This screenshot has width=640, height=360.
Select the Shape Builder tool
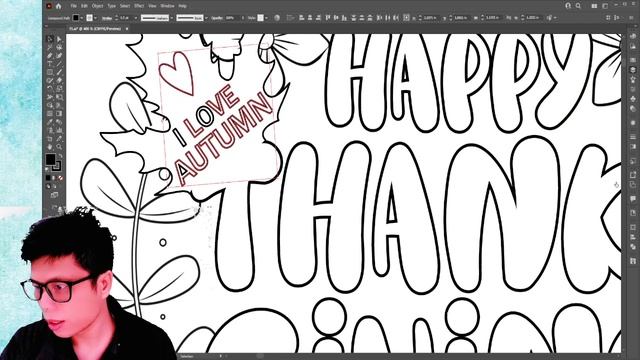coord(50,105)
